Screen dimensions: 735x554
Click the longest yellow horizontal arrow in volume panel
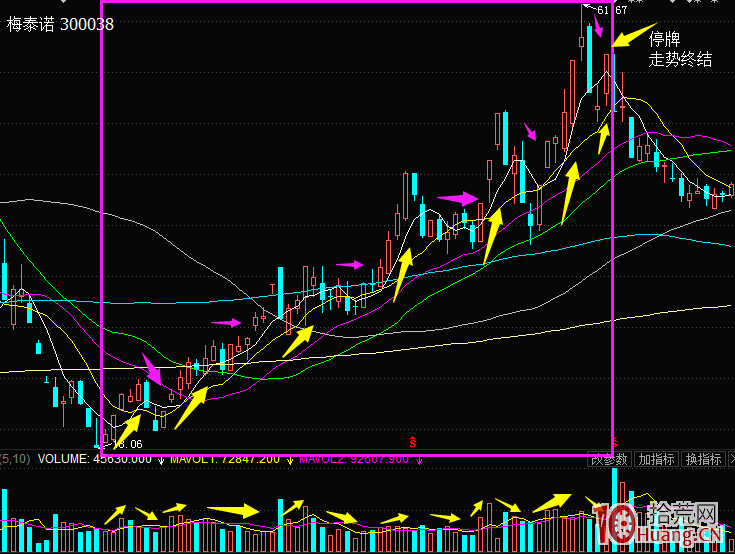[233, 511]
